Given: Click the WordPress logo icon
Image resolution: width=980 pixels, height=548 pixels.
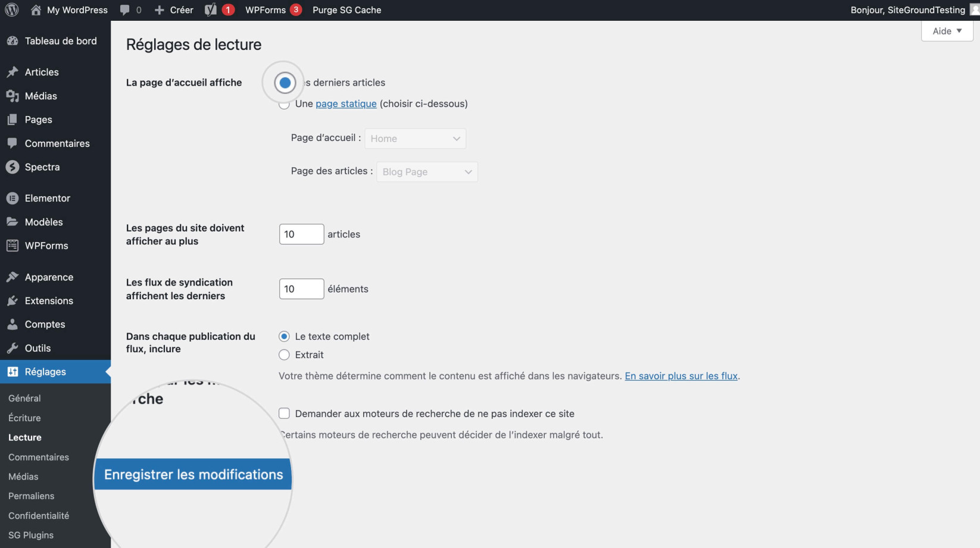Looking at the screenshot, I should pos(12,10).
